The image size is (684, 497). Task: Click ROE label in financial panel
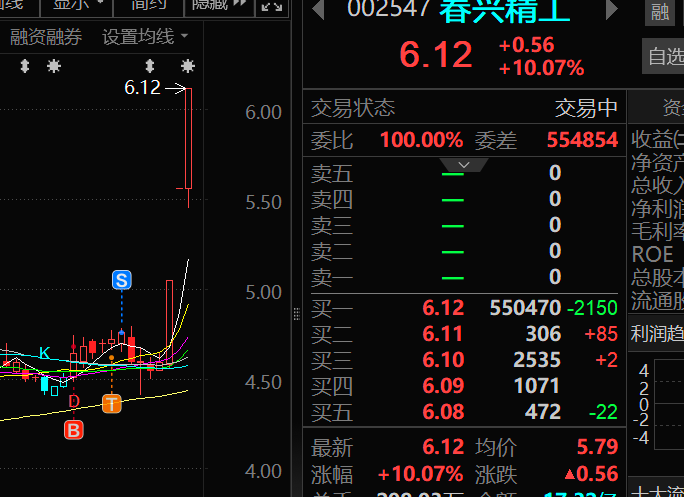[652, 254]
